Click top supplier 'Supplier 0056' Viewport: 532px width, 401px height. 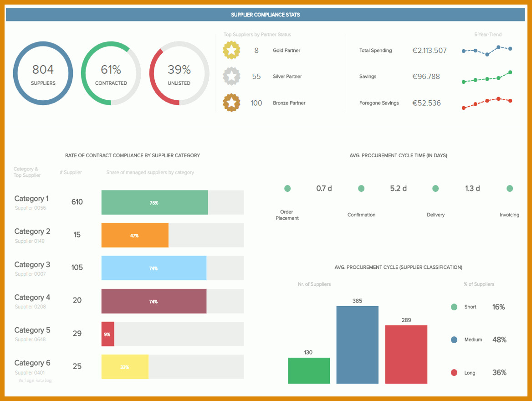coord(30,208)
